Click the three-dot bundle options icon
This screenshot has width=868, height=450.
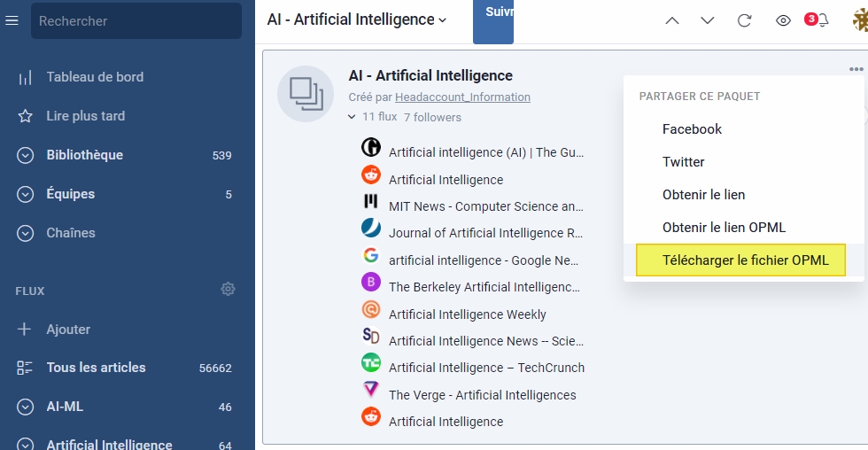[x=855, y=69]
